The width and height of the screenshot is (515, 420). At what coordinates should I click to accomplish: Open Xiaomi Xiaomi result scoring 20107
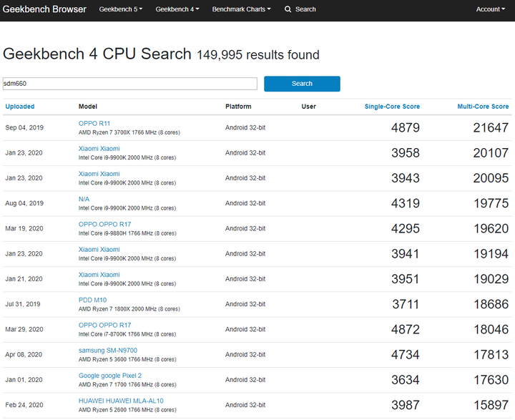click(x=99, y=149)
